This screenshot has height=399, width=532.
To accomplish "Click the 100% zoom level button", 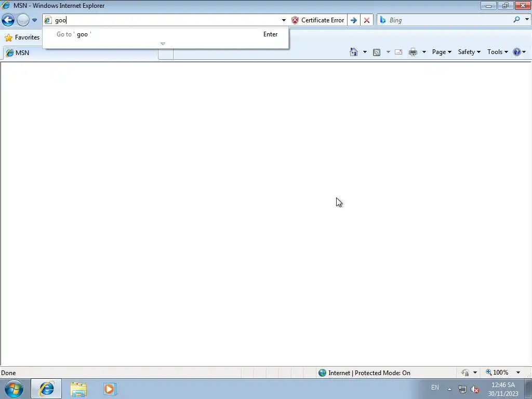I will coord(497,373).
